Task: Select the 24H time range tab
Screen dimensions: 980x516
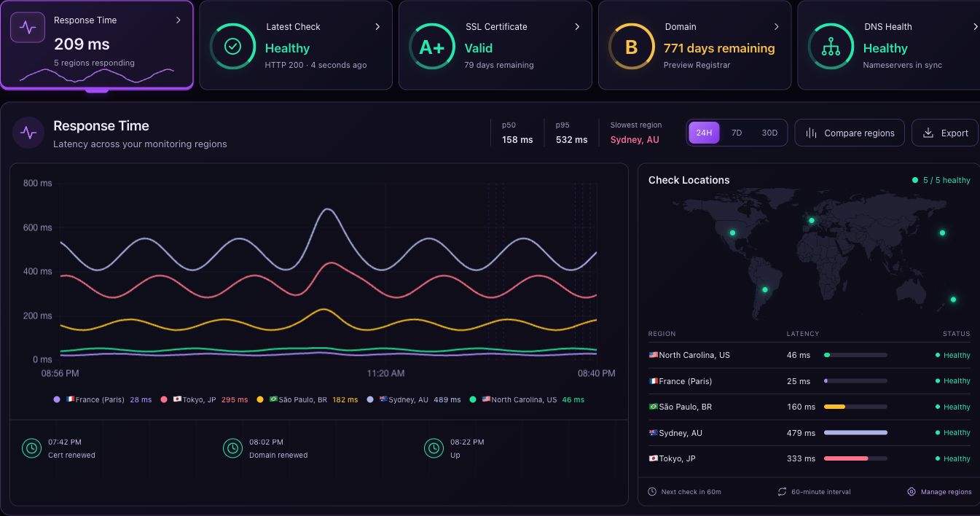Action: tap(704, 133)
